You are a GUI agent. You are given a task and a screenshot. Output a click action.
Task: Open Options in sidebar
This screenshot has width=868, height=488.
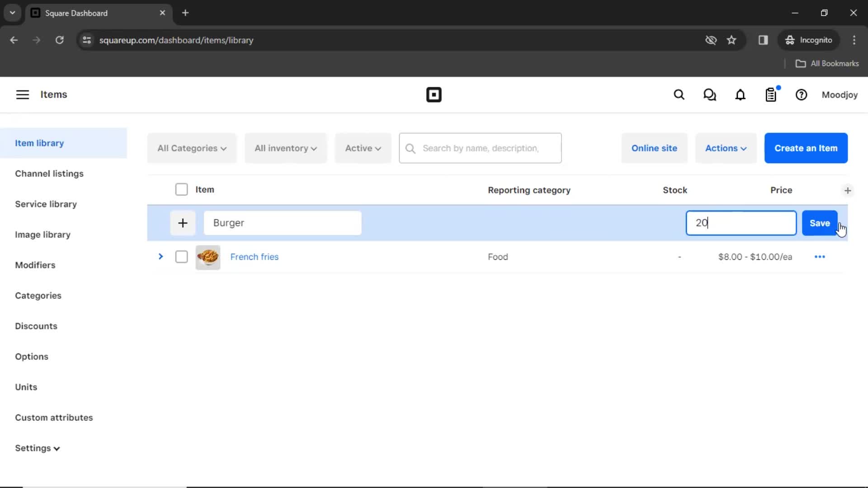click(32, 357)
